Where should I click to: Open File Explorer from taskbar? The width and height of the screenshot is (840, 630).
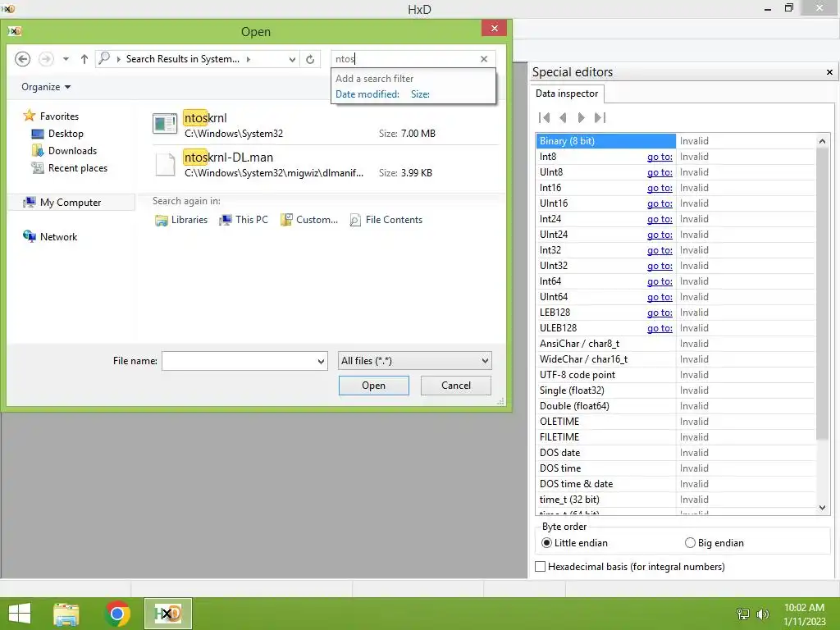[66, 614]
